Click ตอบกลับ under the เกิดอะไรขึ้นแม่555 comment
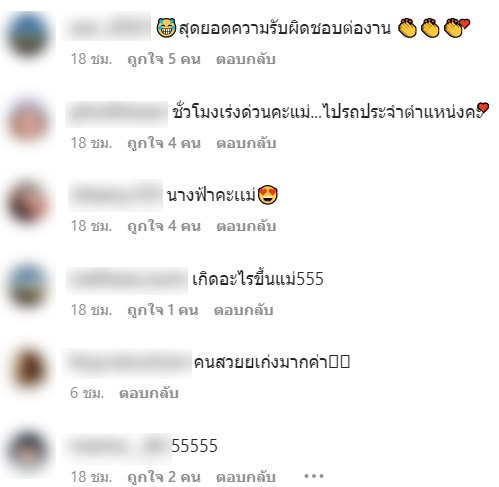This screenshot has height=487, width=499. (244, 310)
